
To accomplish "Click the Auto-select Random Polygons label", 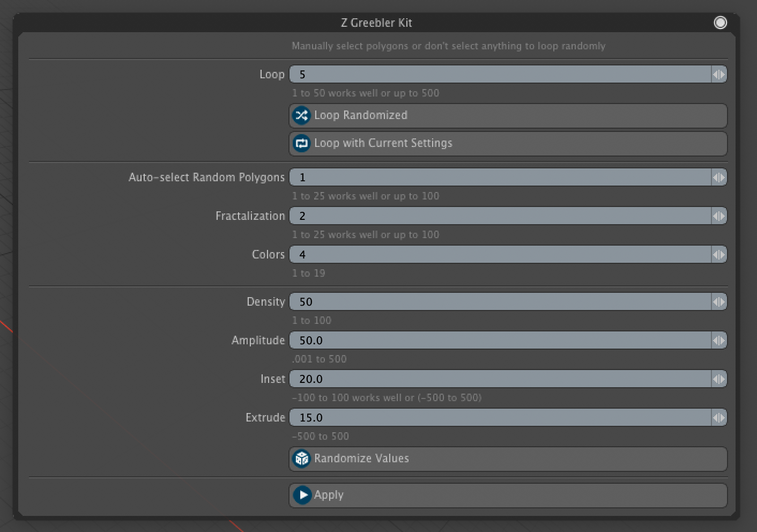I will point(206,178).
